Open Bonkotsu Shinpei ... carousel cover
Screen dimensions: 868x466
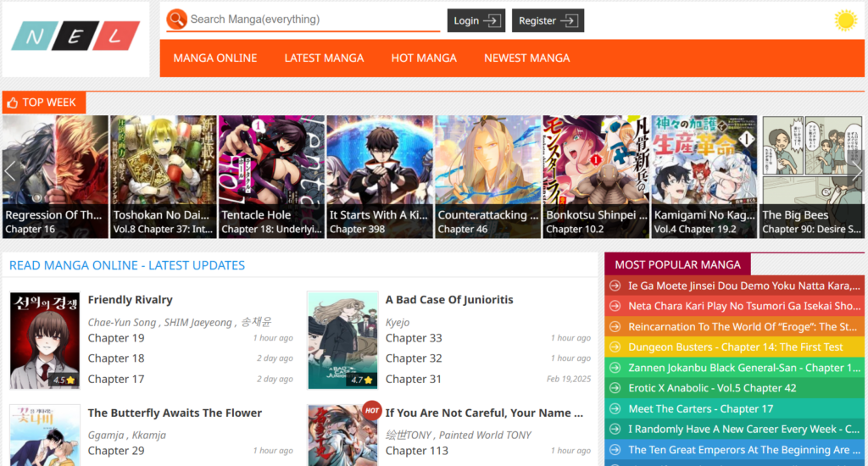click(596, 176)
